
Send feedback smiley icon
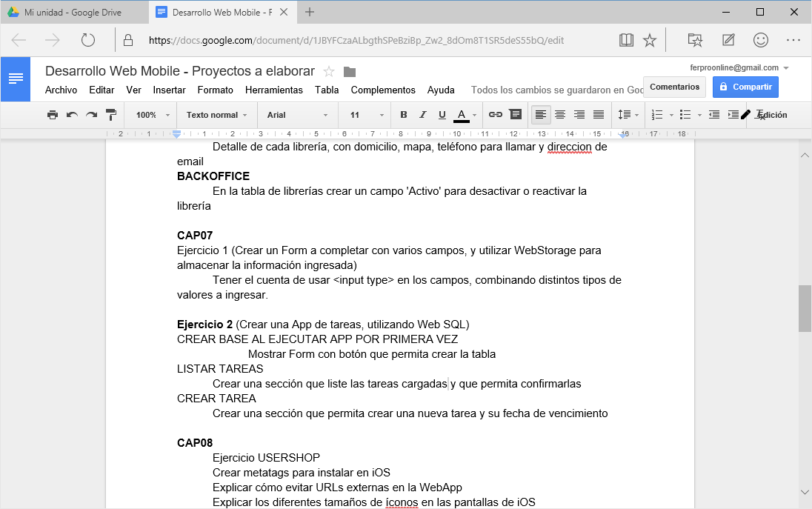(x=761, y=40)
